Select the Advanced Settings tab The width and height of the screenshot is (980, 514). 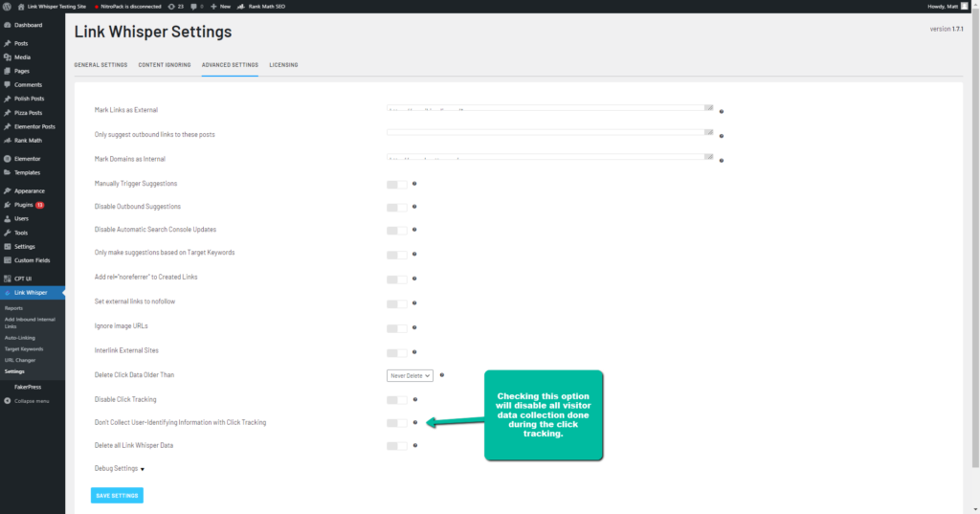pyautogui.click(x=230, y=64)
